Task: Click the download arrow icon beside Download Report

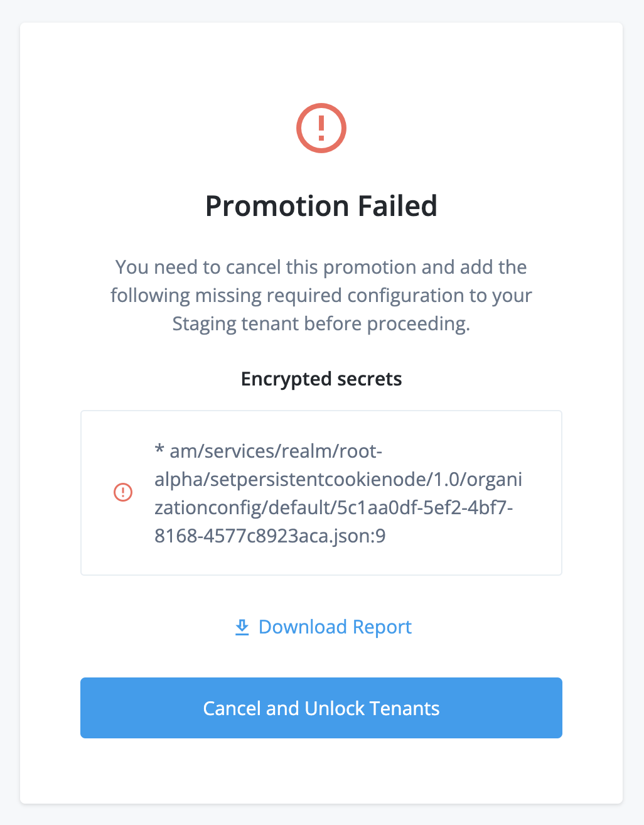Action: click(242, 627)
